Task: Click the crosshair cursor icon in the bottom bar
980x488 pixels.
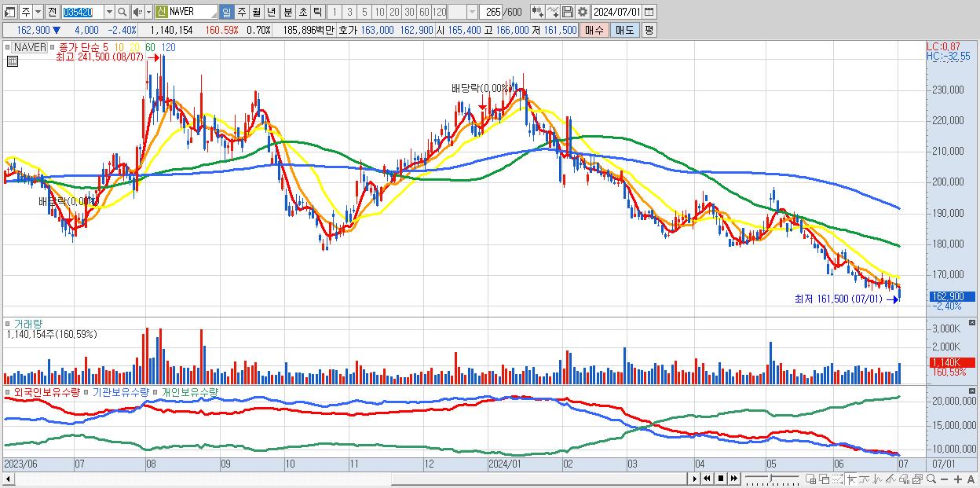Action: click(x=852, y=479)
